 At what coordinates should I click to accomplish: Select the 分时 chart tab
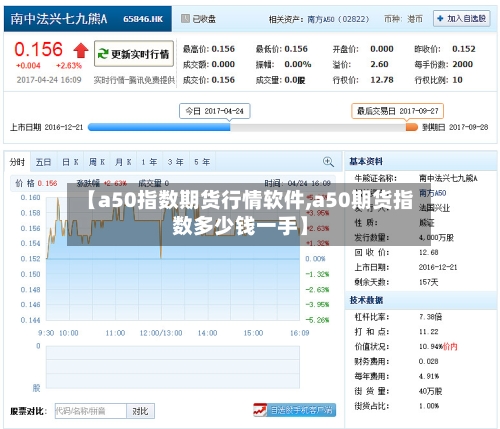tap(17, 162)
